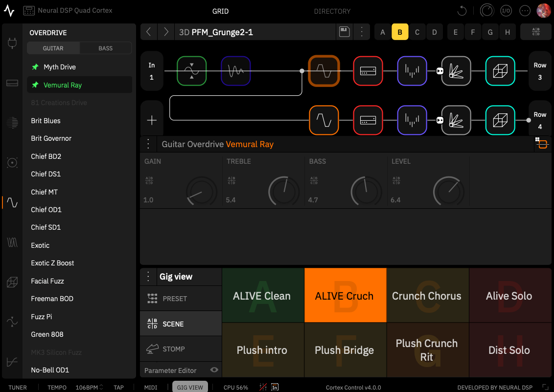Toggle the TREBLE scene assign ABCD icon
This screenshot has height=392, width=554.
[x=231, y=181]
